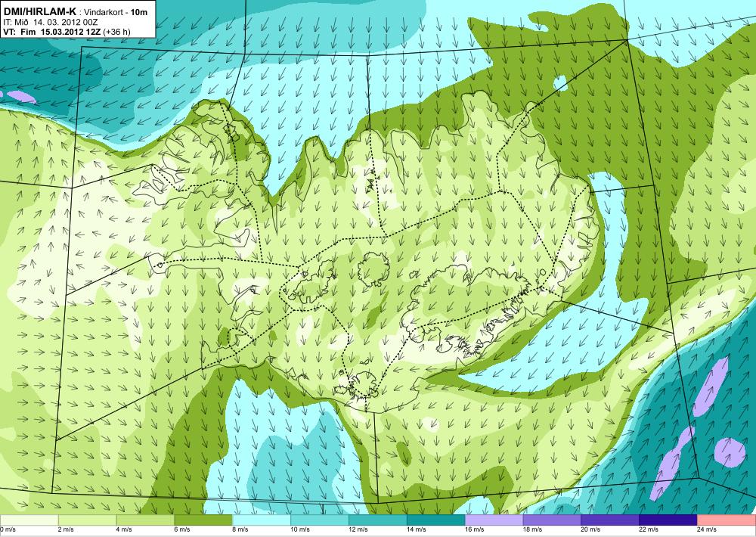Click the '4 m/s' legend label
This screenshot has height=537, width=756.
[x=125, y=529]
